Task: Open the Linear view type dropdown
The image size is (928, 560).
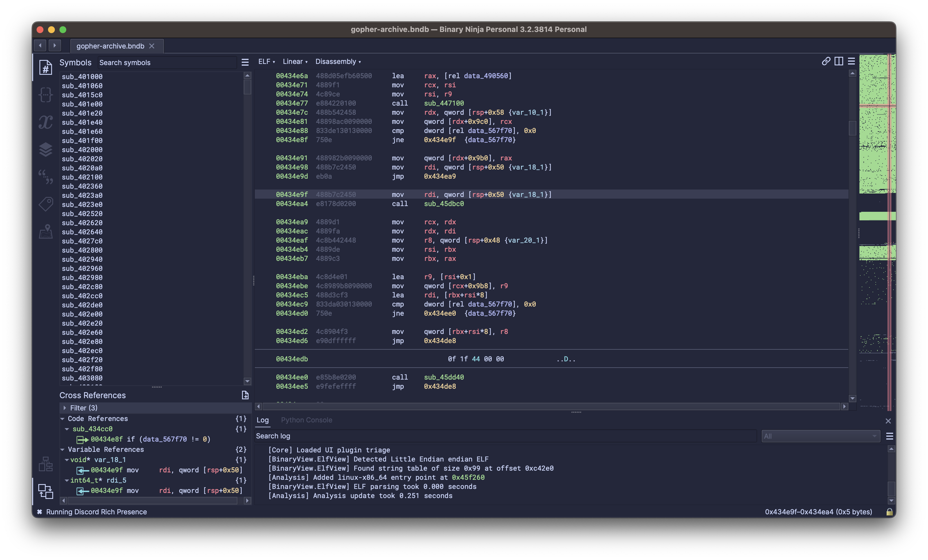Action: 295,62
